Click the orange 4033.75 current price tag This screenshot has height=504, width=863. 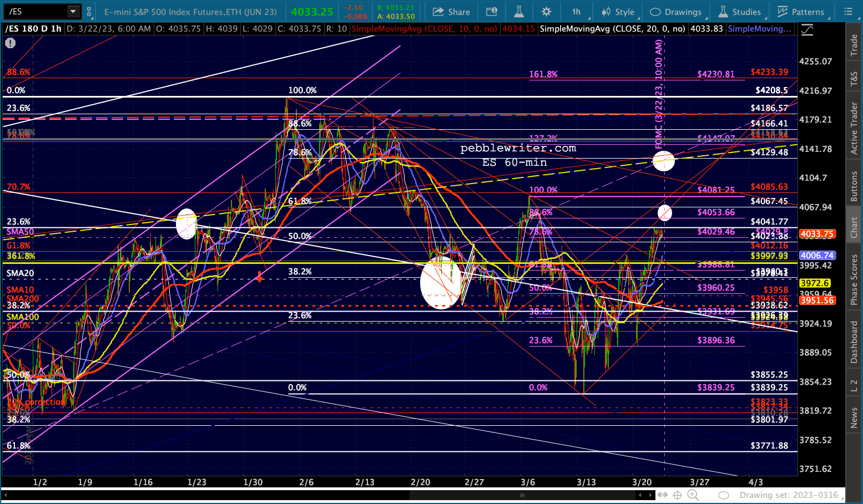tap(817, 234)
